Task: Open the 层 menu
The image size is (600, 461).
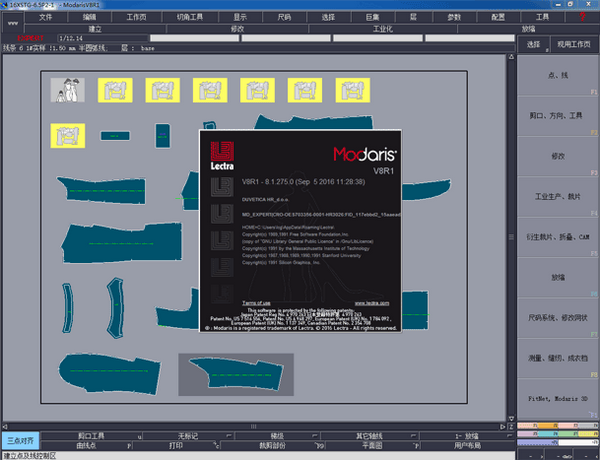Action: tap(414, 17)
